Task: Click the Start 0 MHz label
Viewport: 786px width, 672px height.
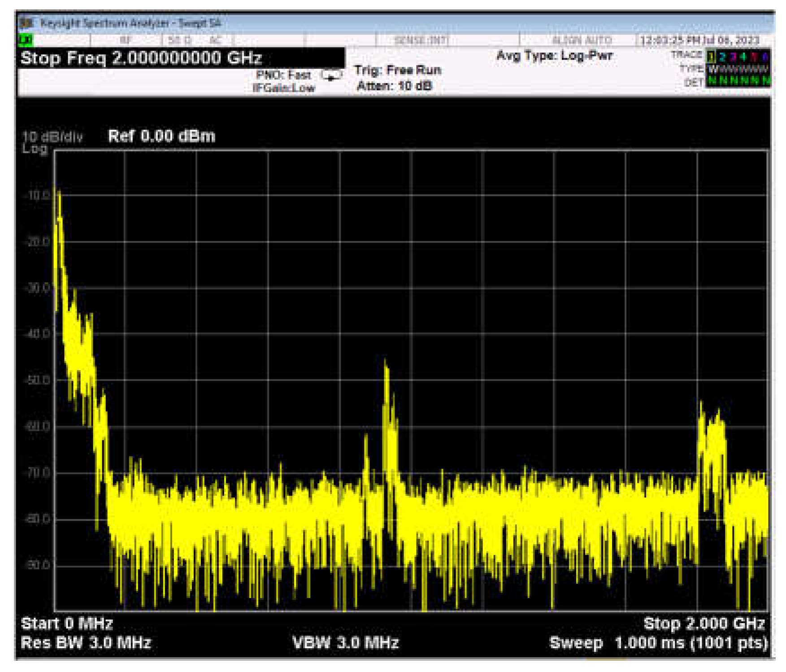Action: tap(67, 624)
